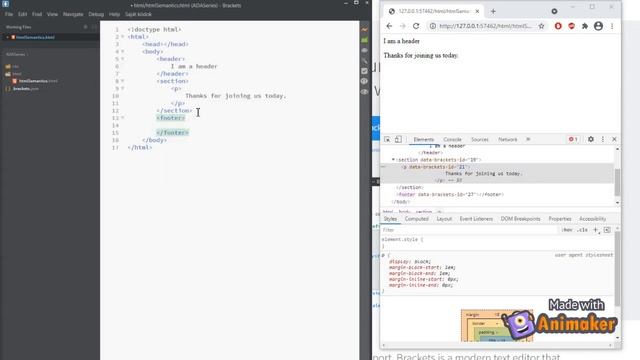Click the red Opera-style extension icon

click(x=558, y=26)
